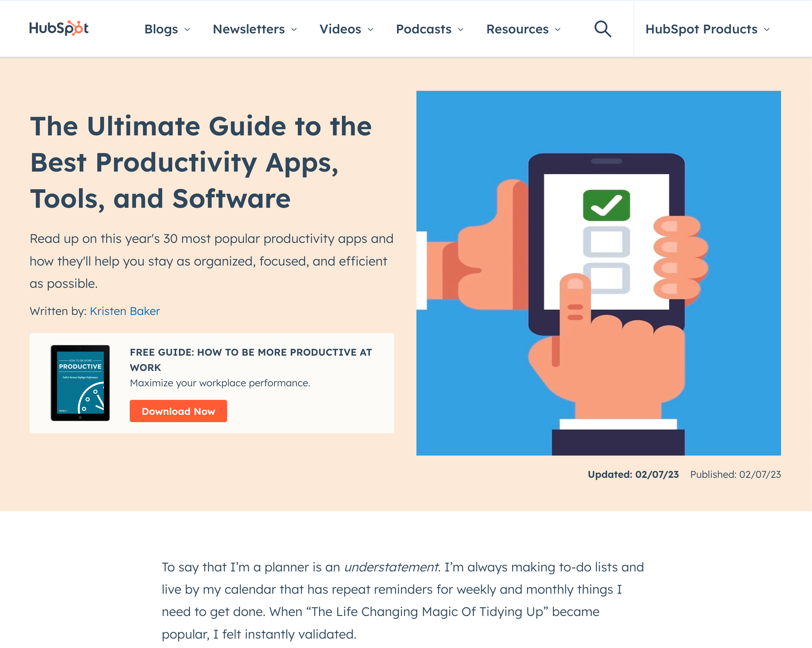The image size is (812, 648).
Task: Select Podcasts in the navigation
Action: pyautogui.click(x=424, y=29)
